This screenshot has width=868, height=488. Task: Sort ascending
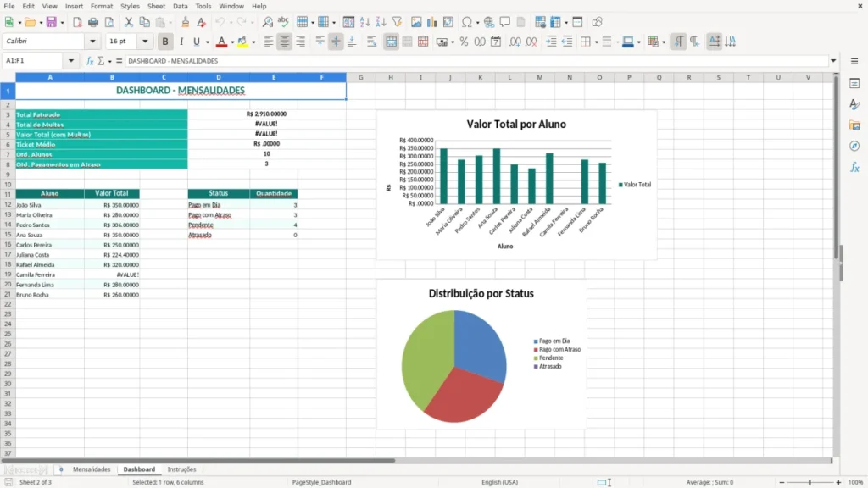coord(364,22)
